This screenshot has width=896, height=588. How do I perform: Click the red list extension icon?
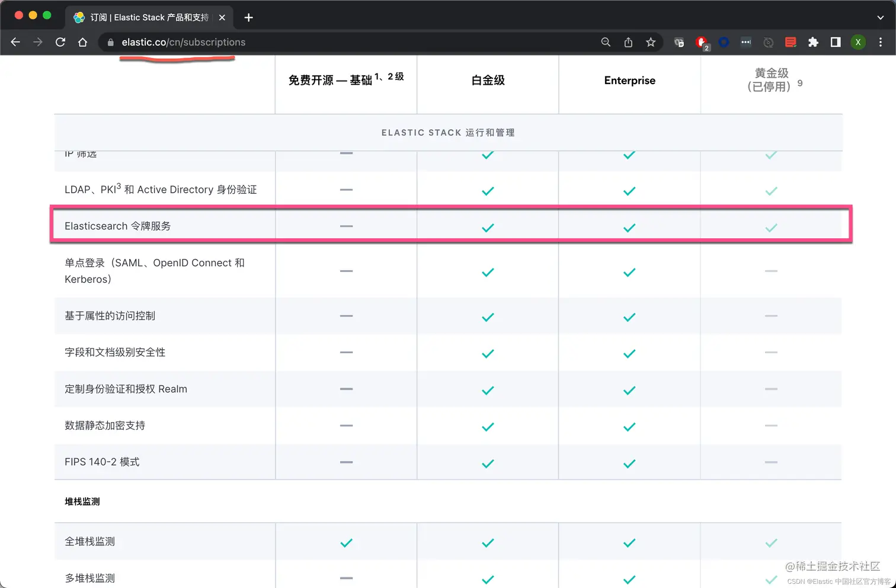(x=791, y=42)
